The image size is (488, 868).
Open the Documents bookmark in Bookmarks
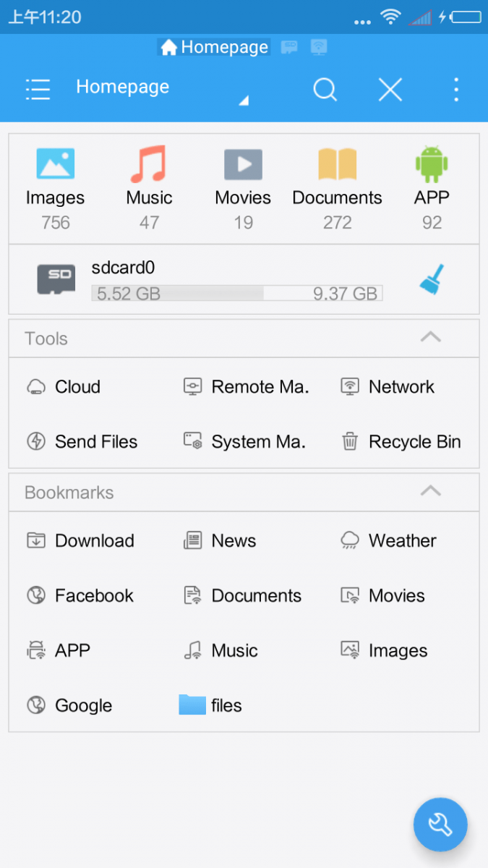point(242,595)
